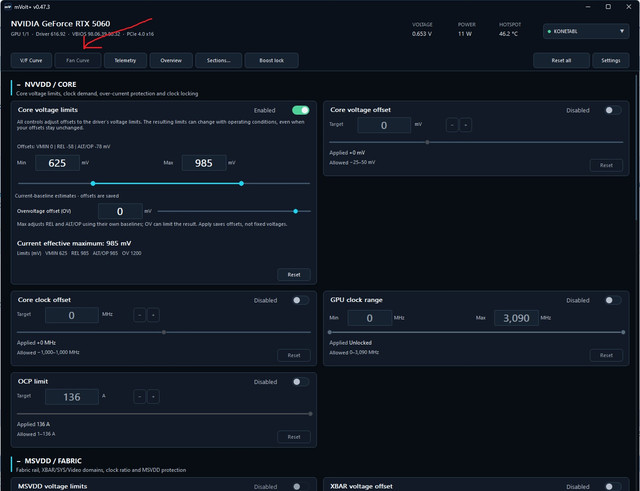Viewport: 640px width, 491px height.
Task: Close the mVolt+ window
Action: (629, 7)
